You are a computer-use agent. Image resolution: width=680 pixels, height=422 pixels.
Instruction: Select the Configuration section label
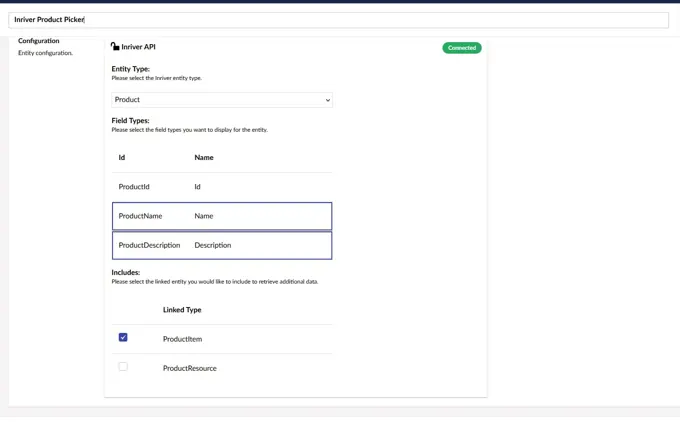point(39,41)
